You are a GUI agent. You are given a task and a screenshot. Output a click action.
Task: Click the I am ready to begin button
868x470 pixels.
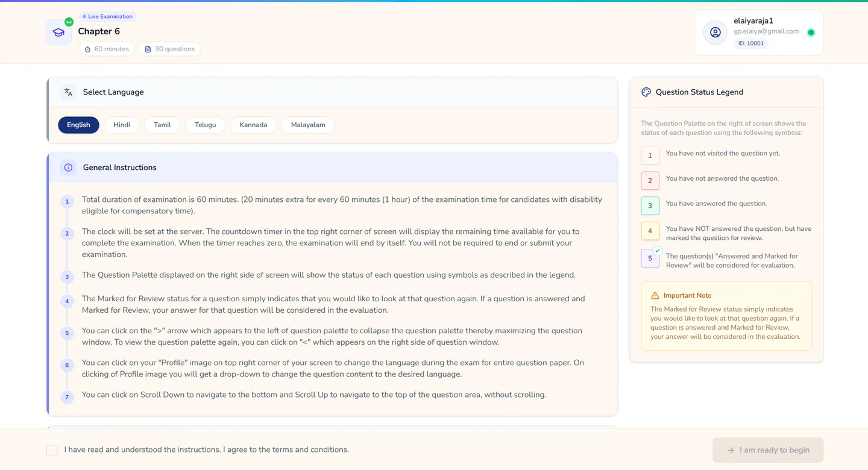[768, 450]
